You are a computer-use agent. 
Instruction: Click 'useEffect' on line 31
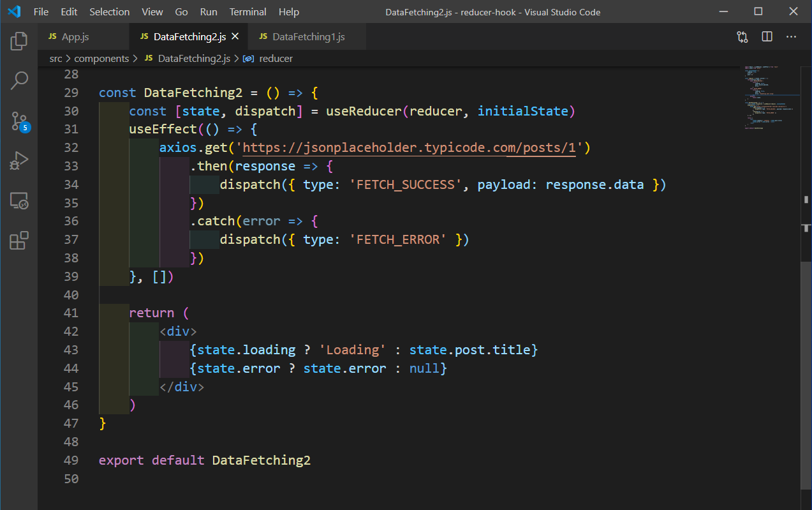pos(163,130)
